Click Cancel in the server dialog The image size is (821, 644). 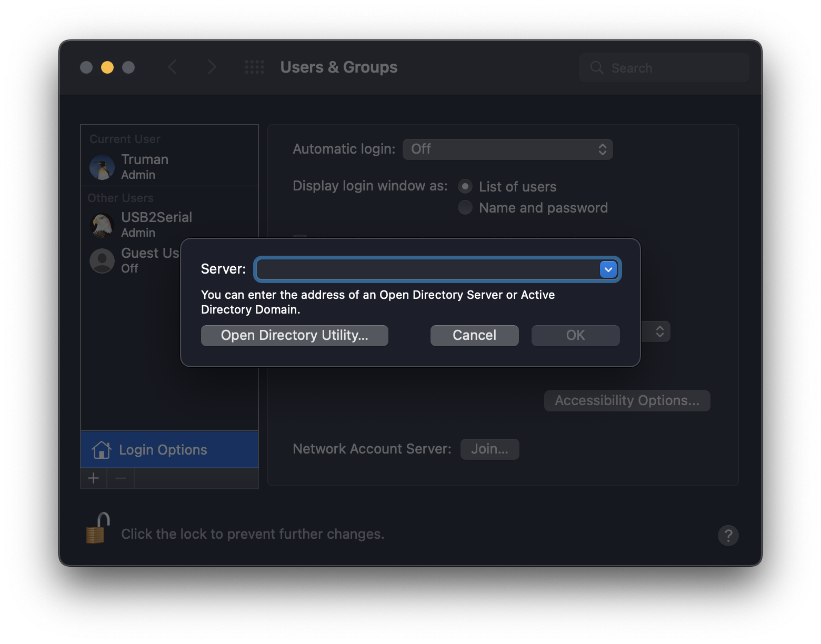coord(474,336)
